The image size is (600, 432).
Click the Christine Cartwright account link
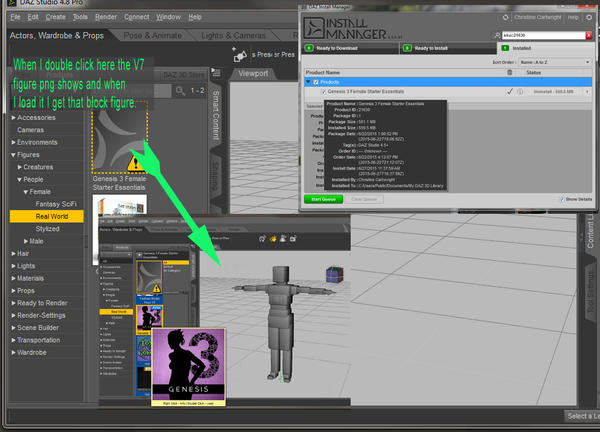[538, 17]
